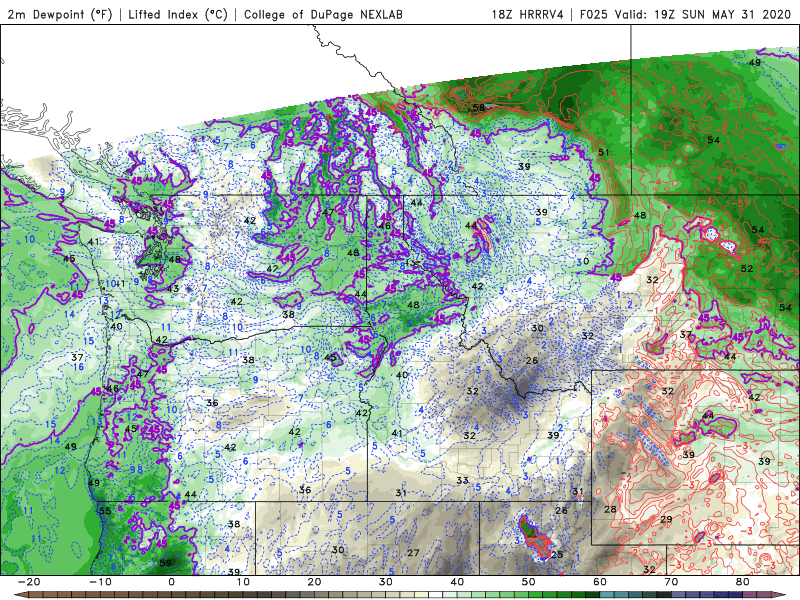Click the "Lifted Index (°C)" header label
Image resolution: width=800 pixels, height=600 pixels.
(x=178, y=14)
